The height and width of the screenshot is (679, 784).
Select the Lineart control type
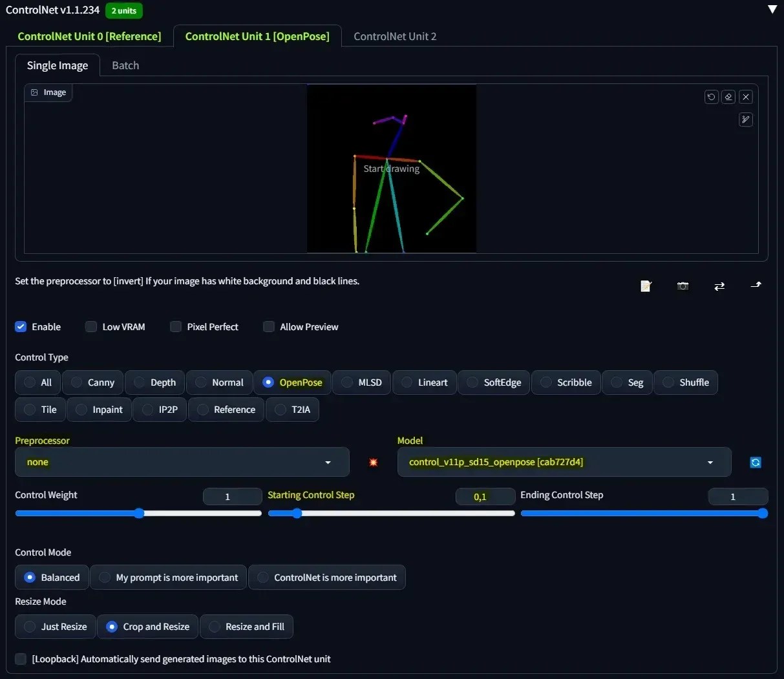point(424,382)
